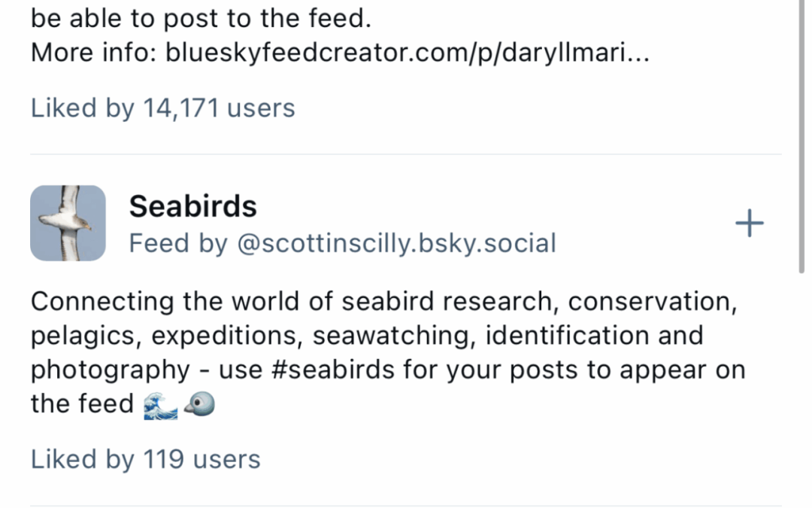Click the "be able to post" text line
The width and height of the screenshot is (812, 508).
tap(201, 19)
